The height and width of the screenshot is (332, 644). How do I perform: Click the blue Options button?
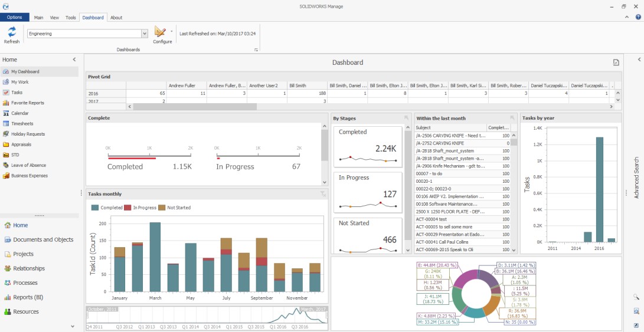15,18
